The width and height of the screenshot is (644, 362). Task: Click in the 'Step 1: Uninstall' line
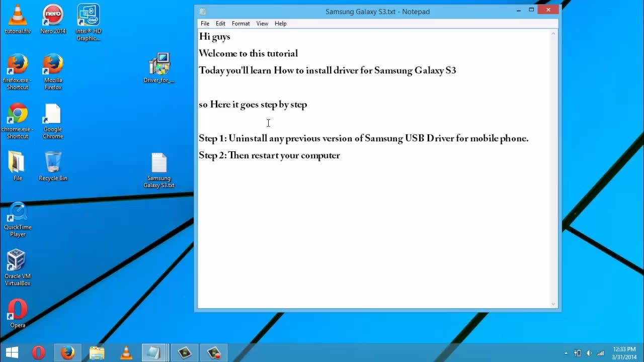364,139
